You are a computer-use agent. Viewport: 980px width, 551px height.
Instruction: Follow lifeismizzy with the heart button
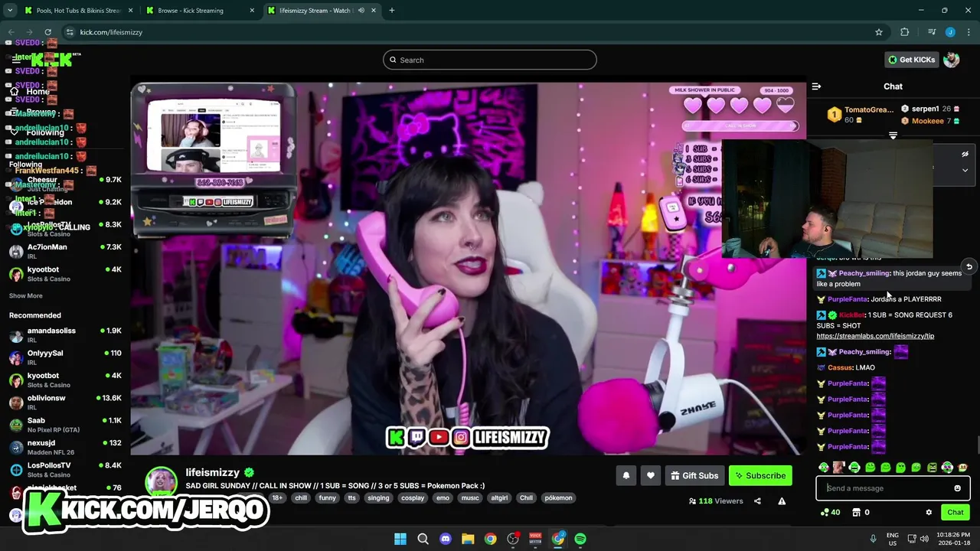pos(650,476)
